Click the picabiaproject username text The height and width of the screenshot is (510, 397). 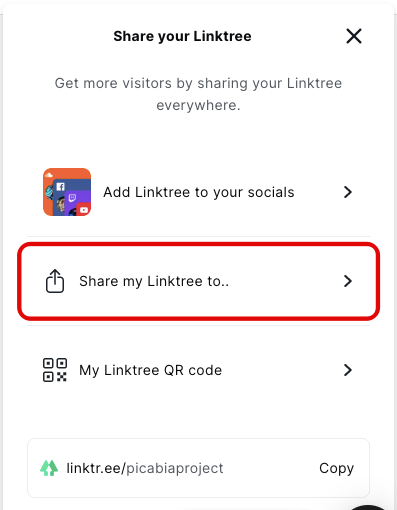pos(175,468)
